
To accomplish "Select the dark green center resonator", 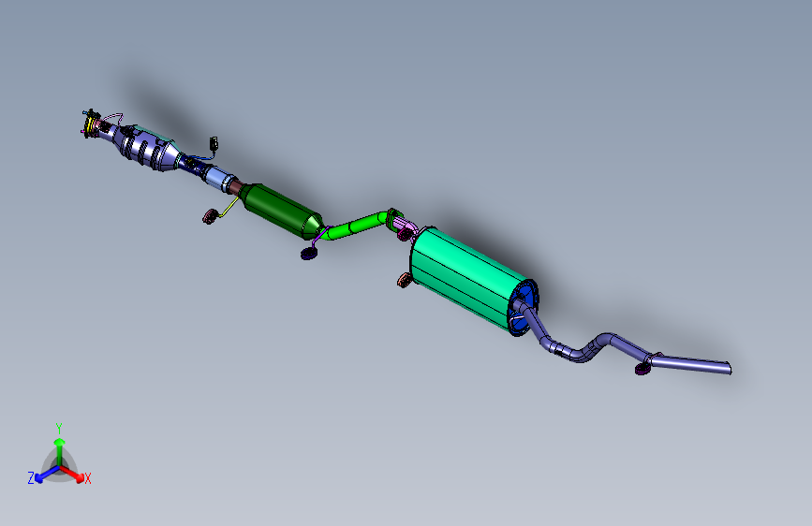I will click(281, 211).
